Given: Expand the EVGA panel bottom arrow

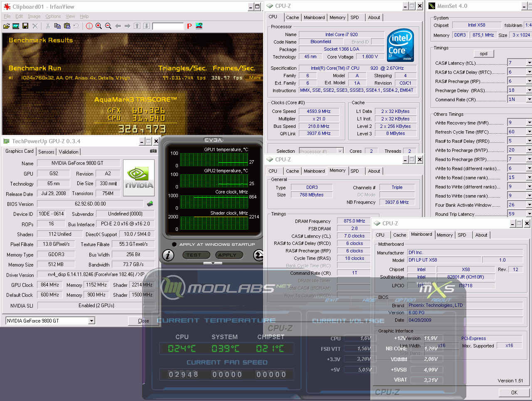Looking at the screenshot, I should (x=213, y=263).
